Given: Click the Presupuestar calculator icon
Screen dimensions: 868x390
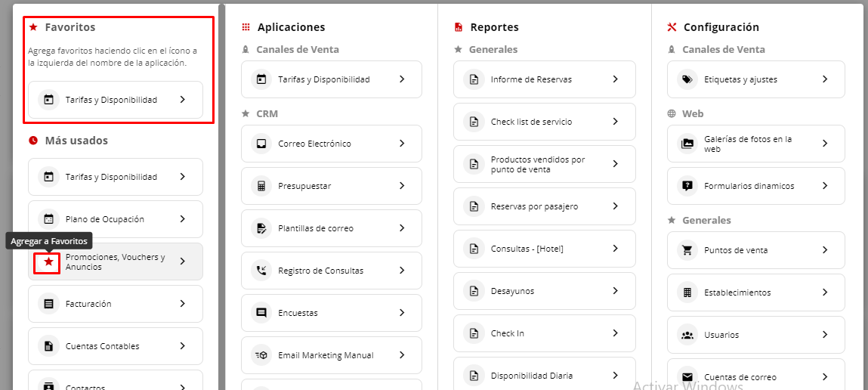Looking at the screenshot, I should (x=261, y=186).
